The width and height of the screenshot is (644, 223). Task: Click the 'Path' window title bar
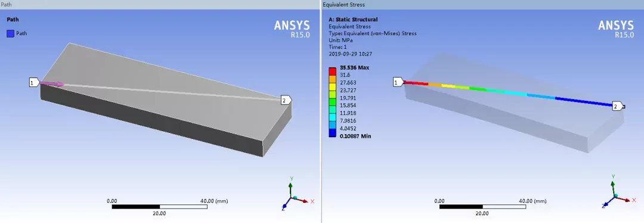tap(160, 5)
